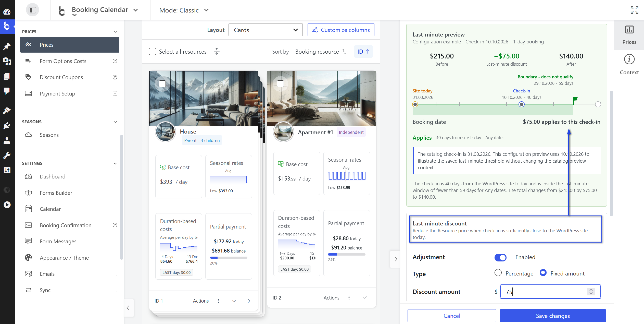The image size is (644, 324).
Task: Open WordPress dashboard palette icon
Action: pyautogui.click(x=7, y=12)
